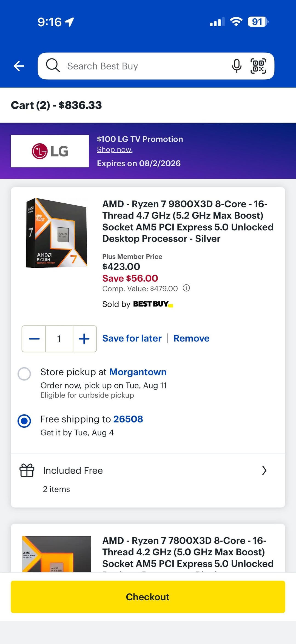Select Store pickup at Morgantown option

(x=24, y=374)
